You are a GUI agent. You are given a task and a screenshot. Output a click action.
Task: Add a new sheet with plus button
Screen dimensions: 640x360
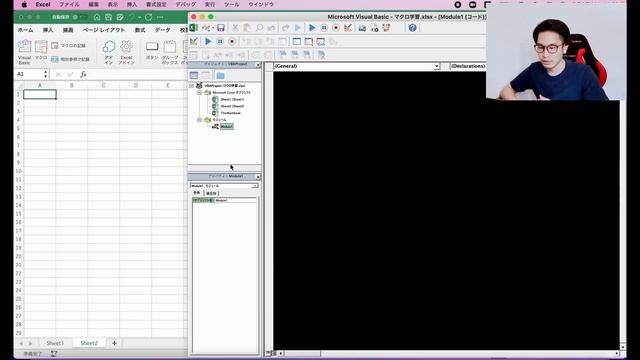pos(114,343)
